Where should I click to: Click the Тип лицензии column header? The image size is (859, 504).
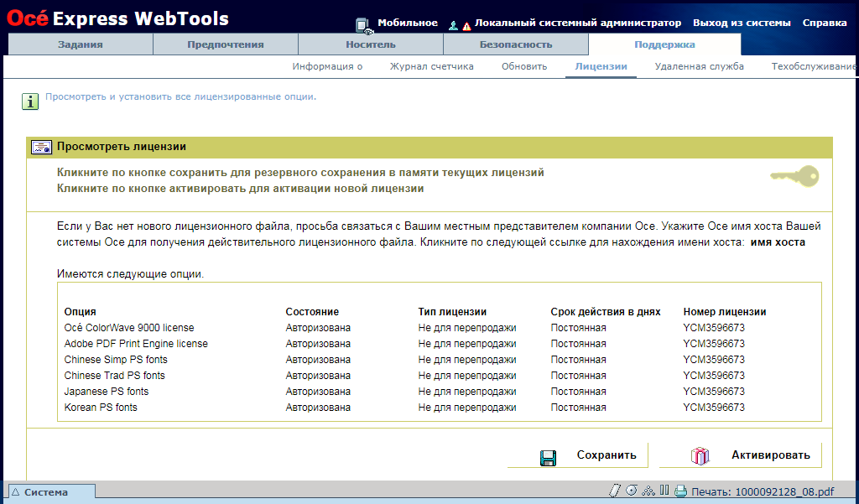tap(452, 312)
